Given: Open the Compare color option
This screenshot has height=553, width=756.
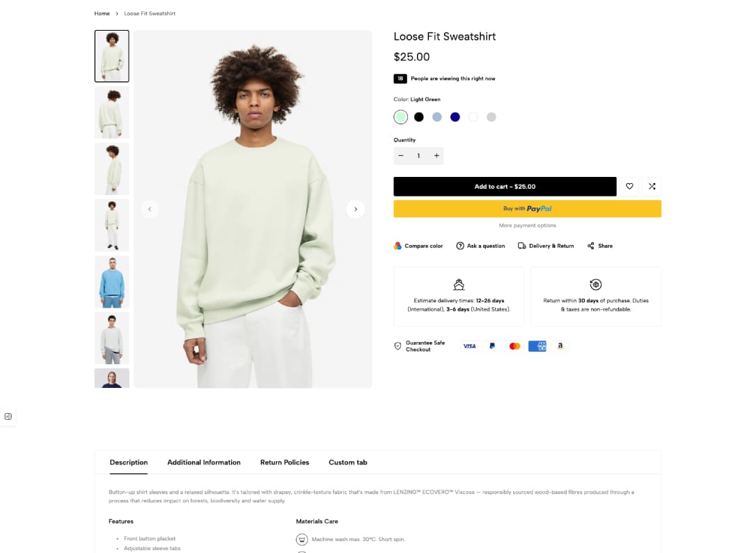Looking at the screenshot, I should coord(418,246).
